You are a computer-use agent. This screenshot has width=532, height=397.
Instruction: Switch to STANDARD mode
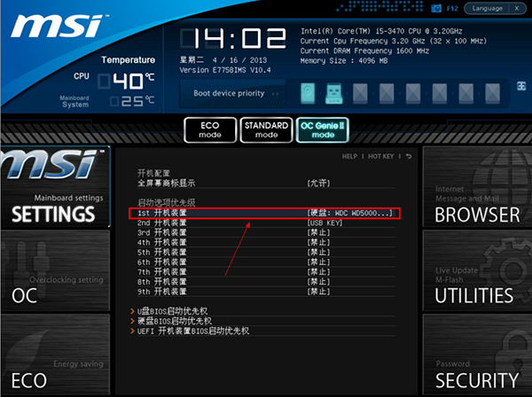266,130
